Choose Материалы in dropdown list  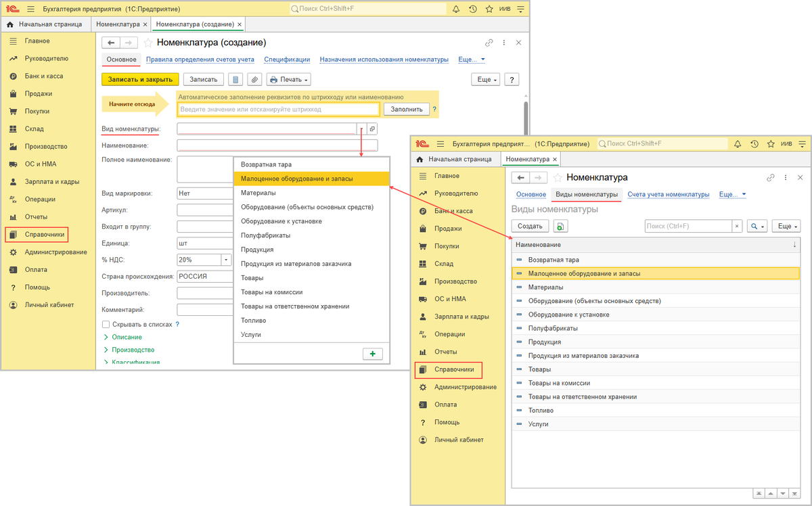pos(312,193)
